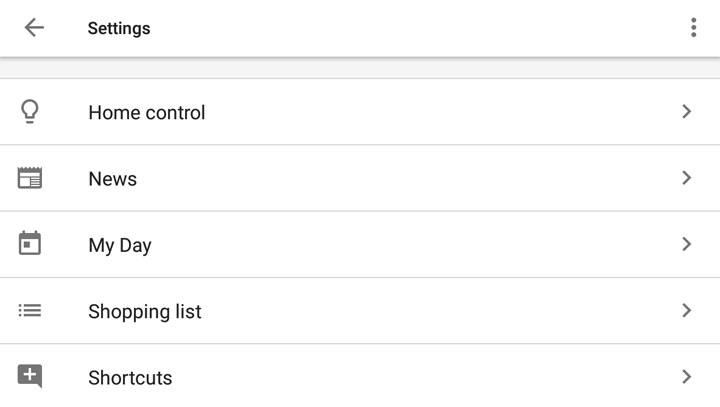720x407 pixels.
Task: Click the Settings page title
Action: [x=119, y=28]
